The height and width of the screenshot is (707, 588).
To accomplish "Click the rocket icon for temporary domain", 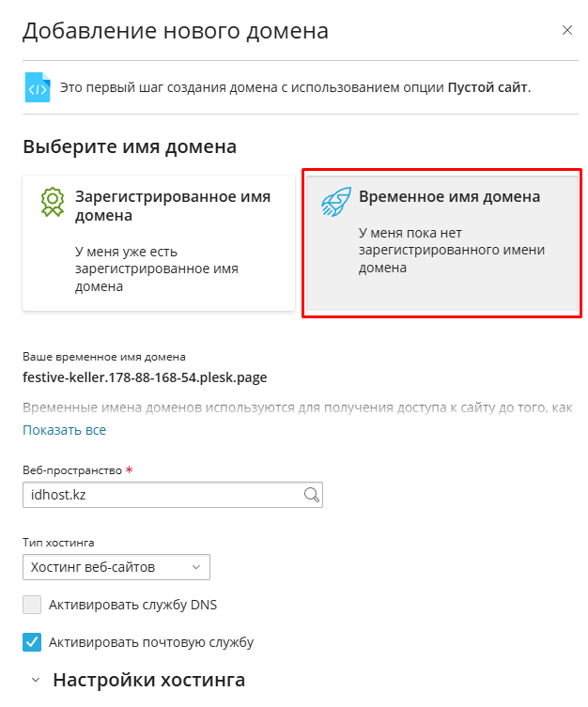I will pyautogui.click(x=335, y=200).
